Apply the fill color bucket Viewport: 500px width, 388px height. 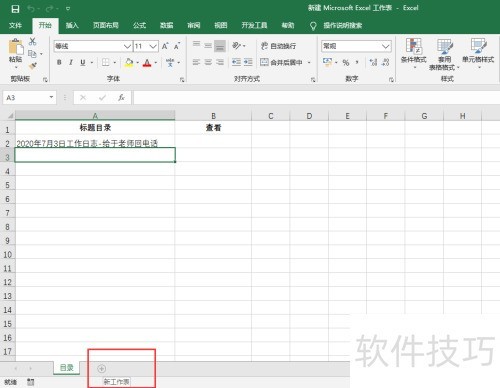(129, 62)
